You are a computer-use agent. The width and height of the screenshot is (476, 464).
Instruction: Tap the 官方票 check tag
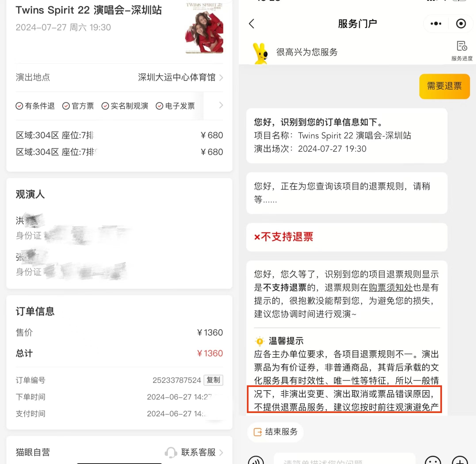[x=78, y=106]
